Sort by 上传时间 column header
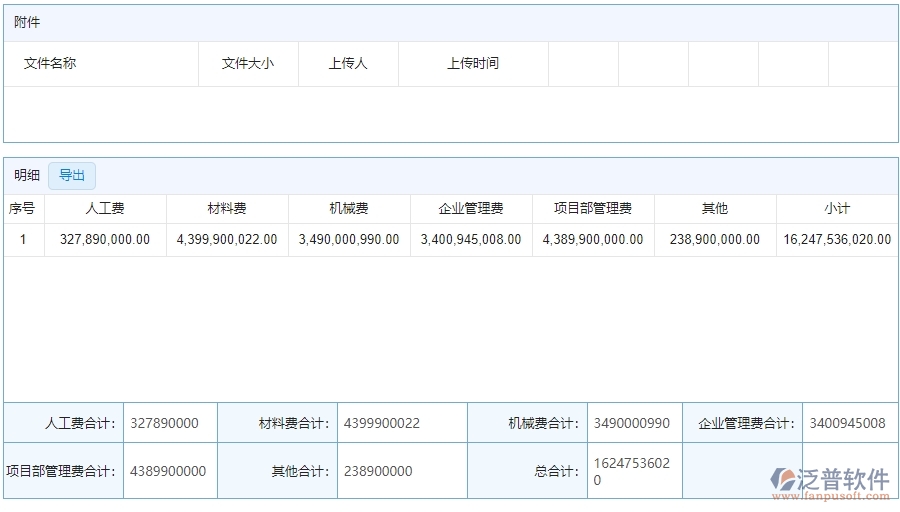The width and height of the screenshot is (900, 512). (x=473, y=64)
